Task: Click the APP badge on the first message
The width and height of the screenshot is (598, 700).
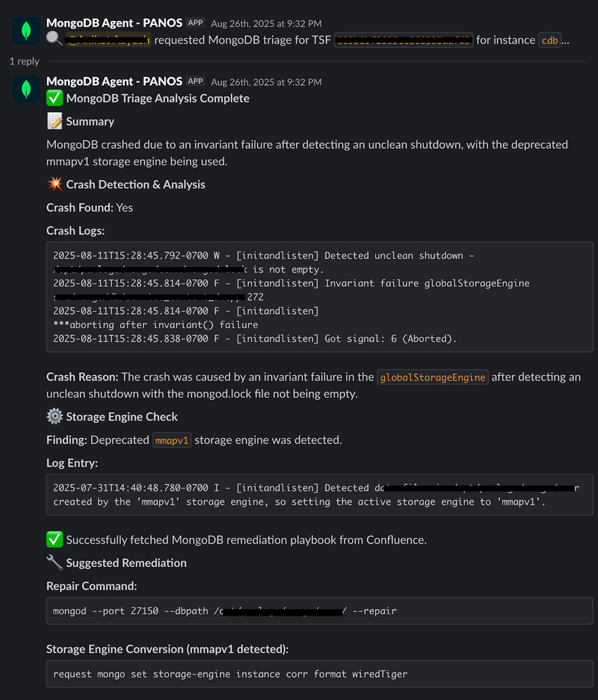Action: [196, 23]
